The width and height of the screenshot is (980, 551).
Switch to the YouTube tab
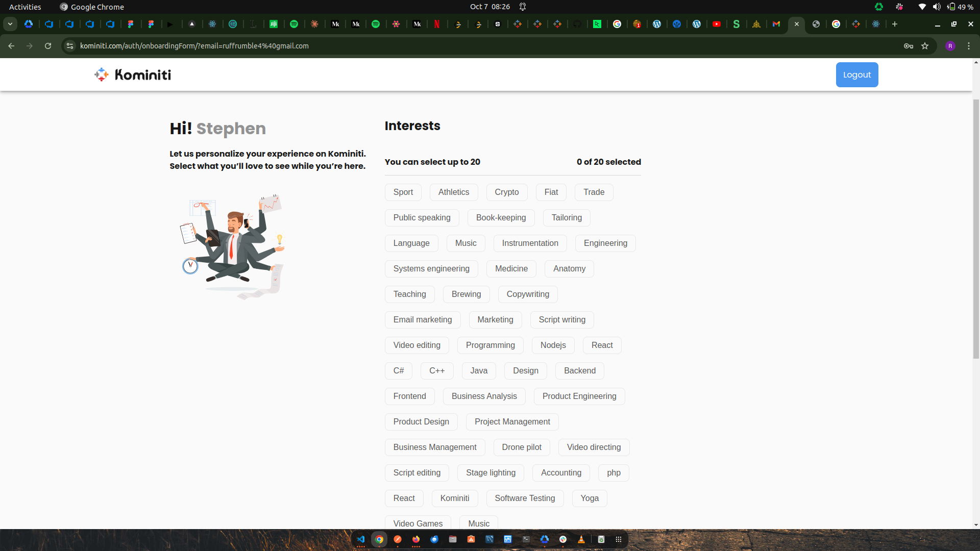(x=717, y=24)
